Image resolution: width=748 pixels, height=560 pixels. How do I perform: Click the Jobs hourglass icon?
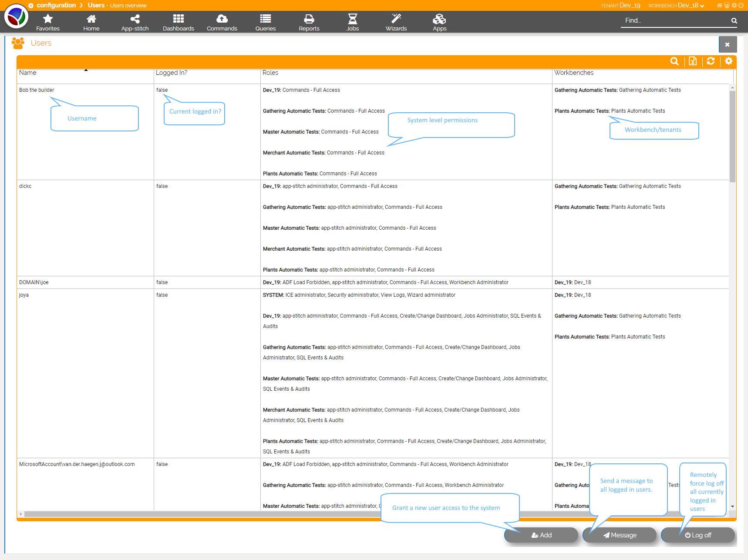(x=353, y=22)
